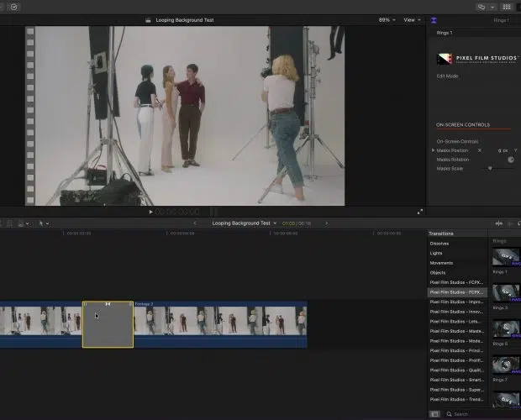The height and width of the screenshot is (420, 521).
Task: Click the Masks Position X value field
Action: pyautogui.click(x=503, y=150)
